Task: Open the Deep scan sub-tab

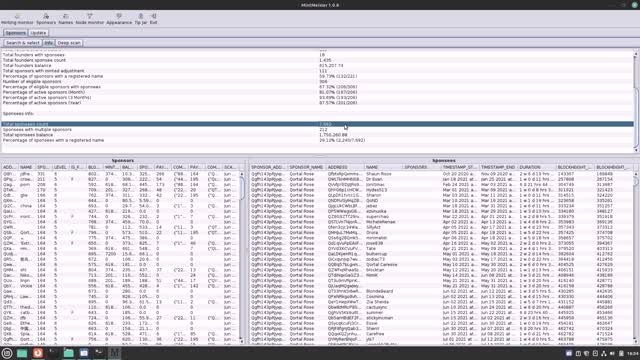Action: click(x=69, y=43)
